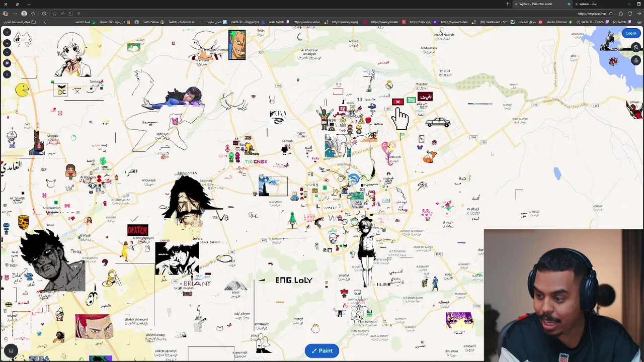Open browser more options ellipsis menu
644x362 pixels.
coord(15,14)
